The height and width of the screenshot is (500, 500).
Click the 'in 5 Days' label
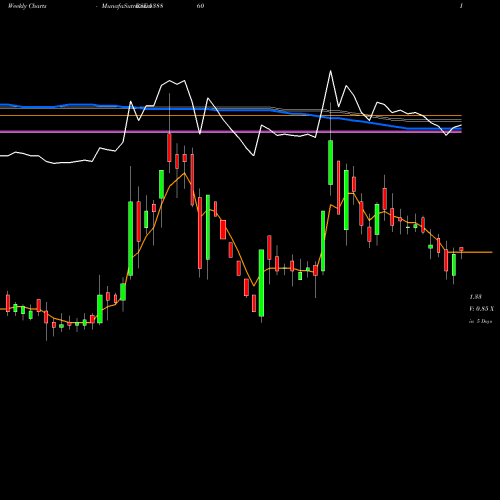tap(481, 321)
